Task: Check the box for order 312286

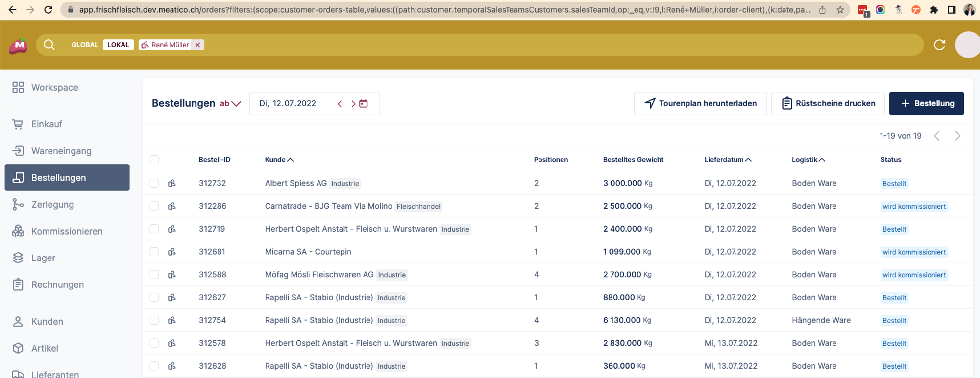Action: [x=154, y=206]
